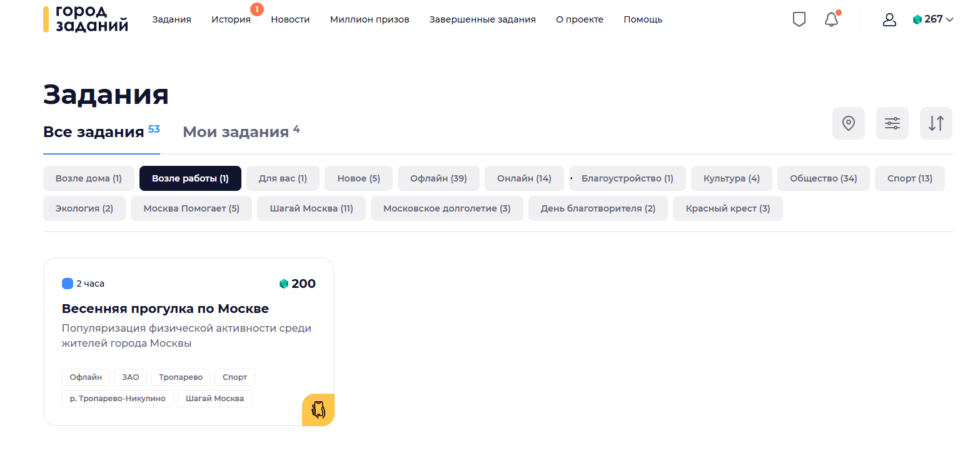Select День благотворителя (2) filter
This screenshot has height=450, width=980.
click(599, 208)
